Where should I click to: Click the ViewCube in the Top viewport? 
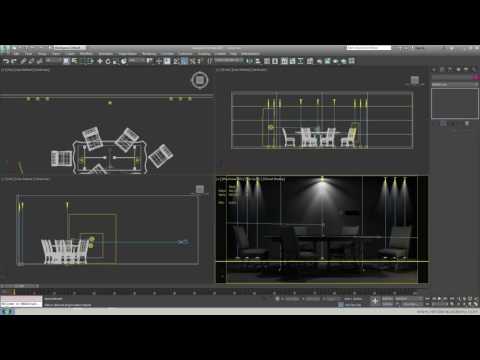tap(200, 80)
